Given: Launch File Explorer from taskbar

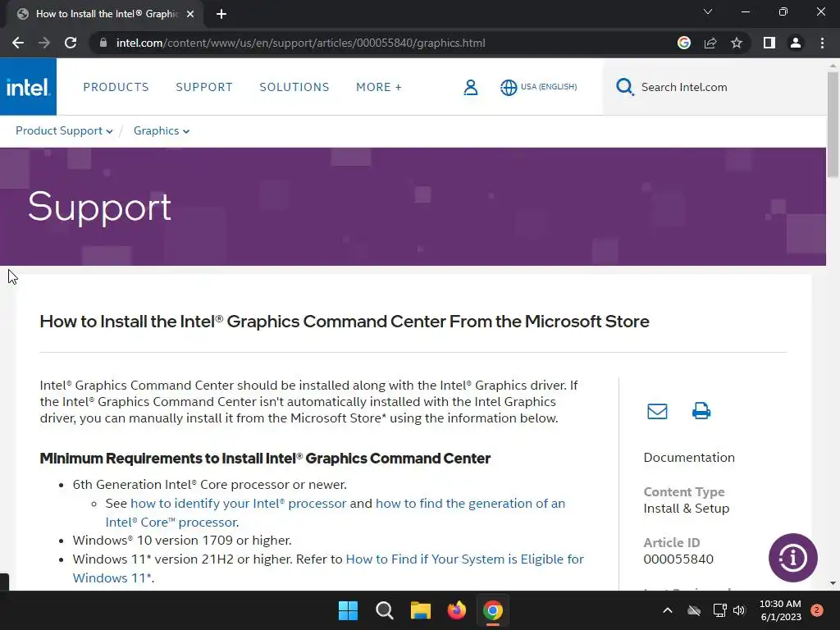Looking at the screenshot, I should tap(421, 610).
